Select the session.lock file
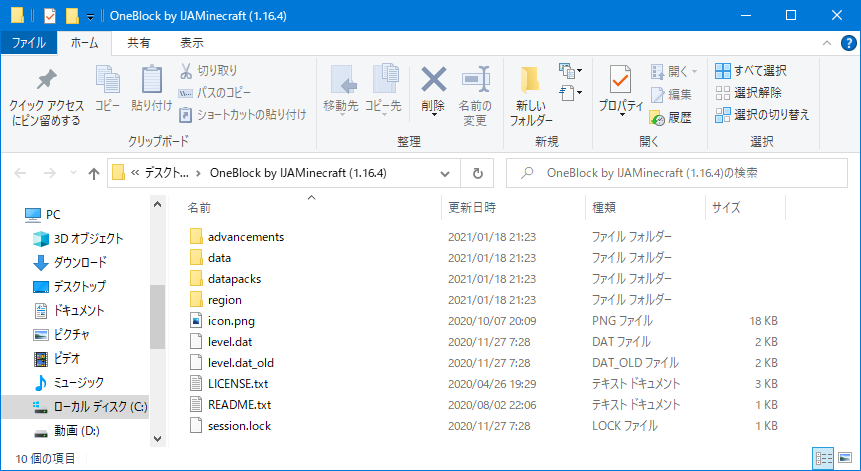 tap(239, 425)
